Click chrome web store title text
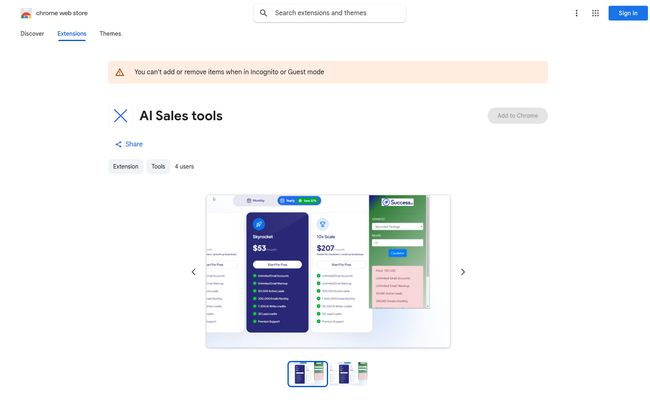The image size is (650, 414). pos(62,13)
